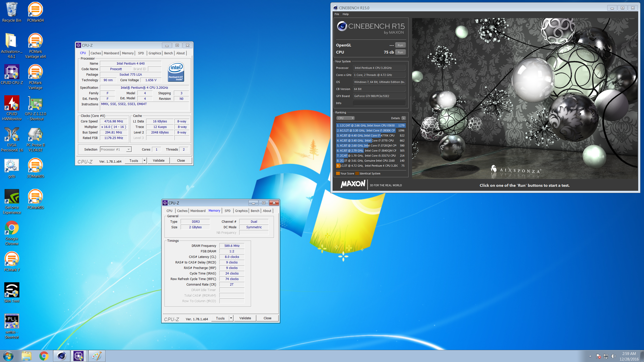Launch the GPU-Z.1.12.0 shortcut icon
Image resolution: width=644 pixels, height=362 pixels.
tap(35, 108)
